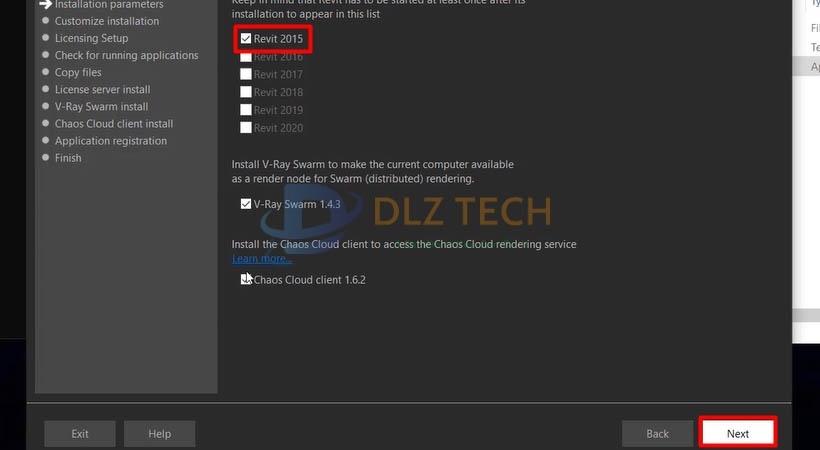820x450 pixels.
Task: Enable the Revit 2017 option
Action: pyautogui.click(x=246, y=74)
